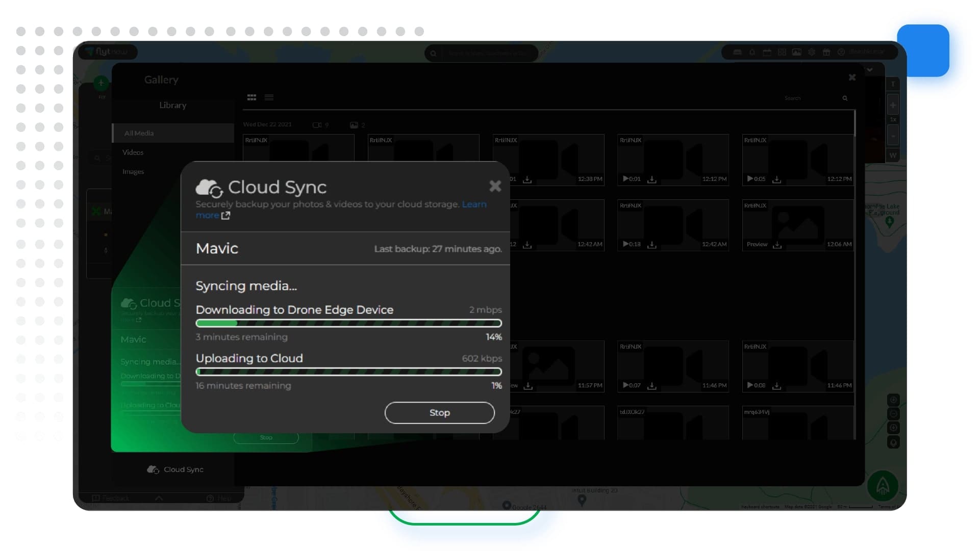Open Help in the bottom bar
980x551 pixels.
219,498
